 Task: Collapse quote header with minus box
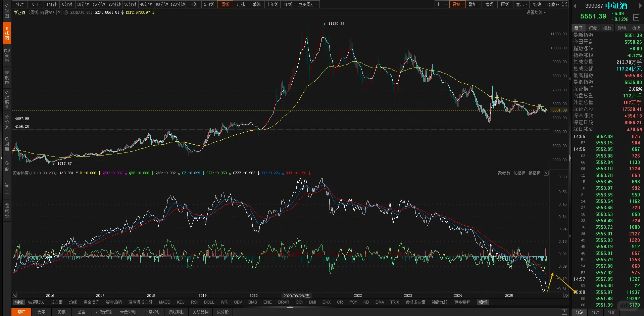636,17
